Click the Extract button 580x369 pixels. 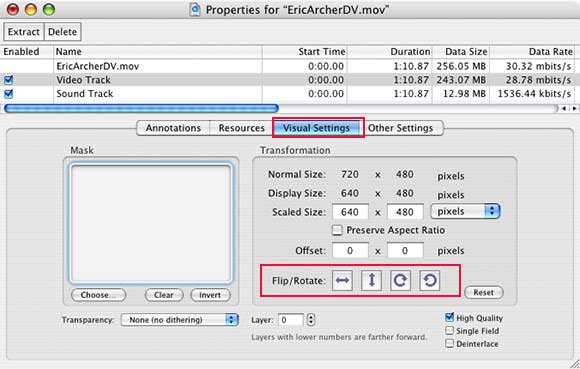coord(24,32)
